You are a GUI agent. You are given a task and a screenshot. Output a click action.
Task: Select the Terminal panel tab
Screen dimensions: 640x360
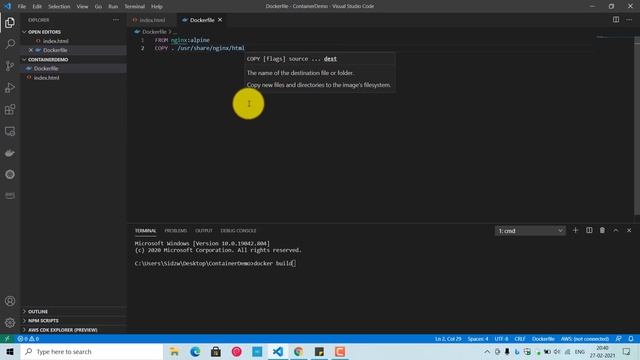point(145,231)
